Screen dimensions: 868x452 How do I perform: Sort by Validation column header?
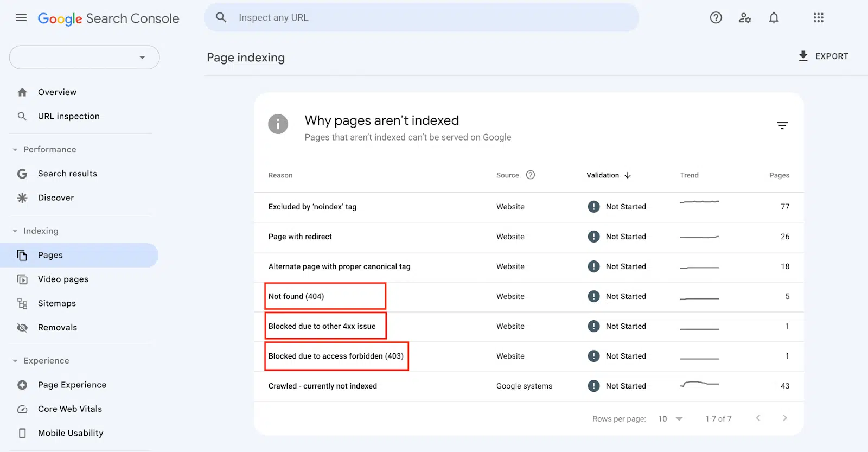click(x=603, y=175)
